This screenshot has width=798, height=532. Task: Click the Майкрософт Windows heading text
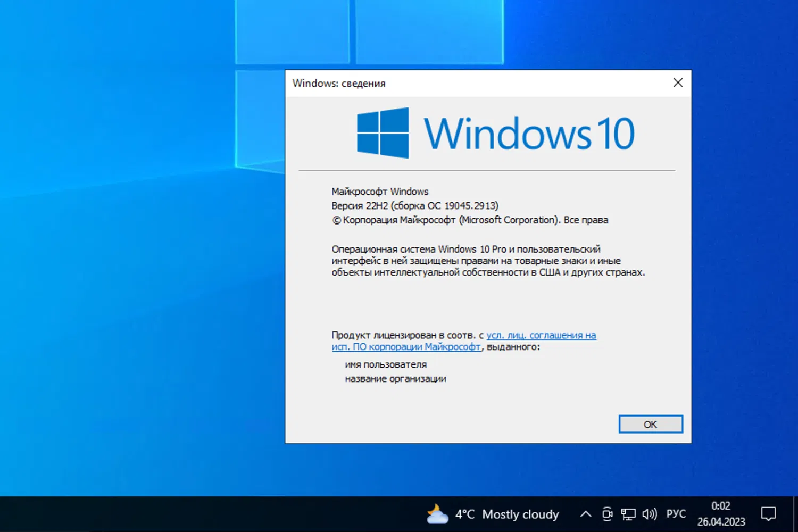(379, 191)
